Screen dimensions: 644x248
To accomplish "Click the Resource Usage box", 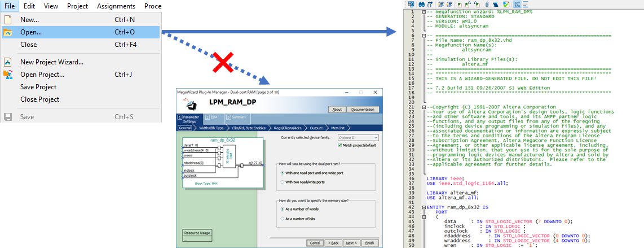I will 197,235.
